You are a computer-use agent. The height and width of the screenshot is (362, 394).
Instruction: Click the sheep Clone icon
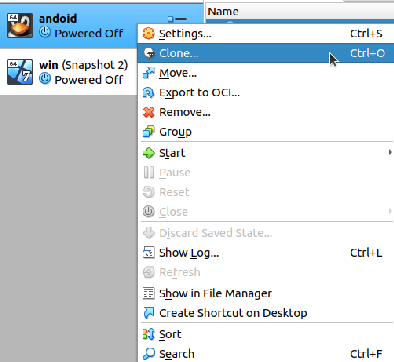point(149,53)
